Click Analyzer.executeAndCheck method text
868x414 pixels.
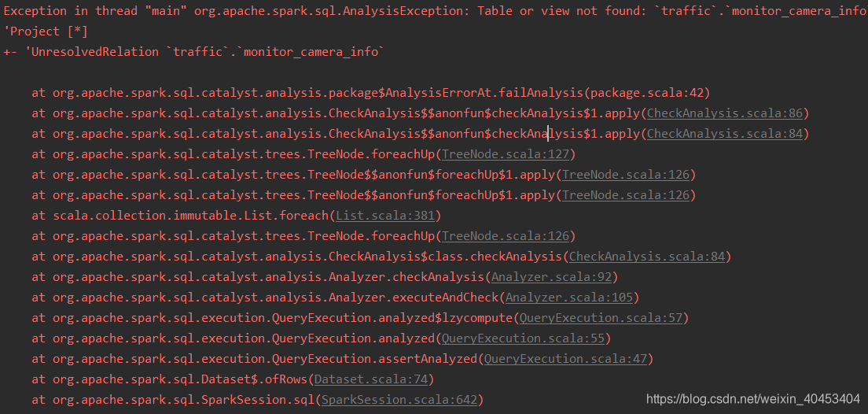coord(414,298)
